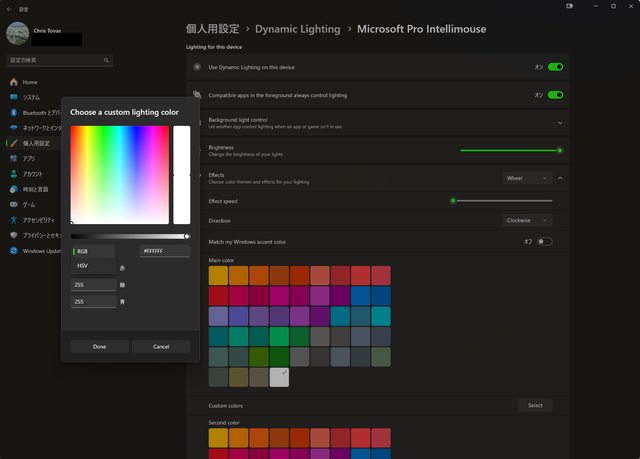640x459 pixels.
Task: Toggle compatible apps in foreground control lighting
Action: click(555, 95)
